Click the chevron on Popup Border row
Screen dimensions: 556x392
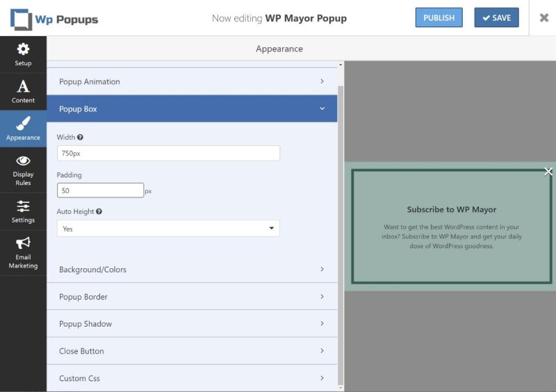(322, 297)
